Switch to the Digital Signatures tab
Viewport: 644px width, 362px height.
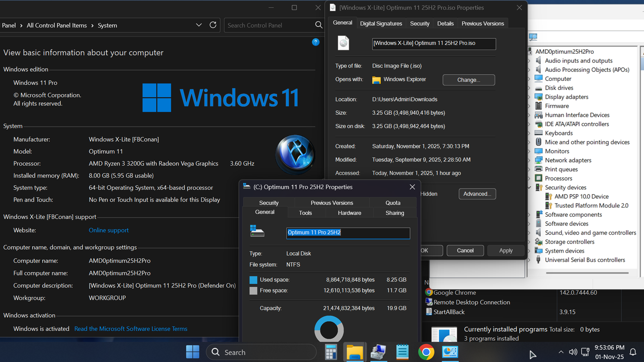point(381,23)
